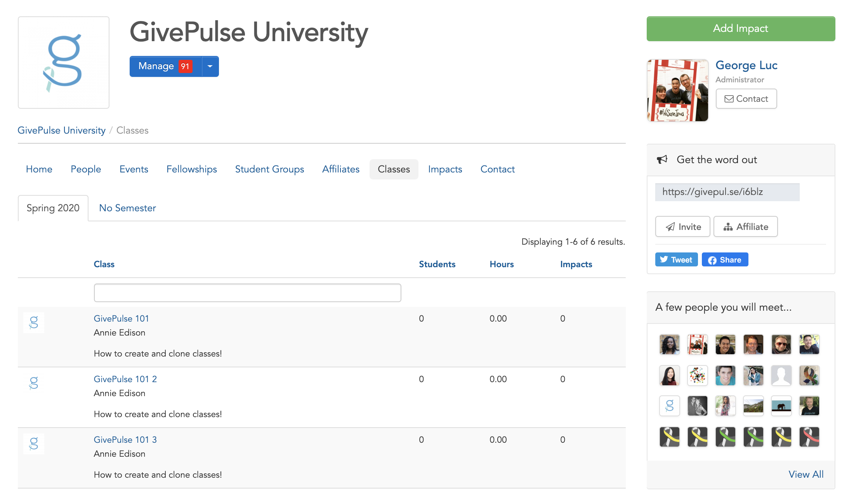Click description text in the GivePulse 101 row
The width and height of the screenshot is (868, 494).
click(158, 354)
